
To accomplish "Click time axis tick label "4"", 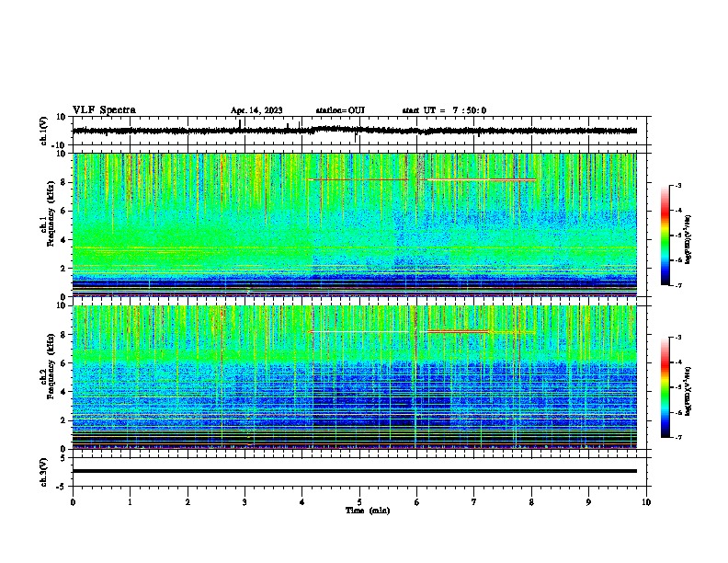I will click(x=302, y=502).
